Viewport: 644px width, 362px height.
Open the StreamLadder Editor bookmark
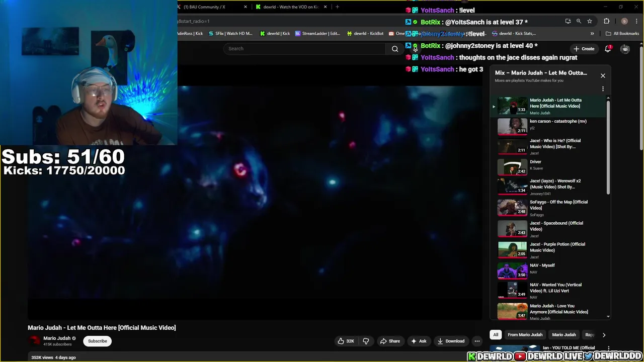(317, 34)
